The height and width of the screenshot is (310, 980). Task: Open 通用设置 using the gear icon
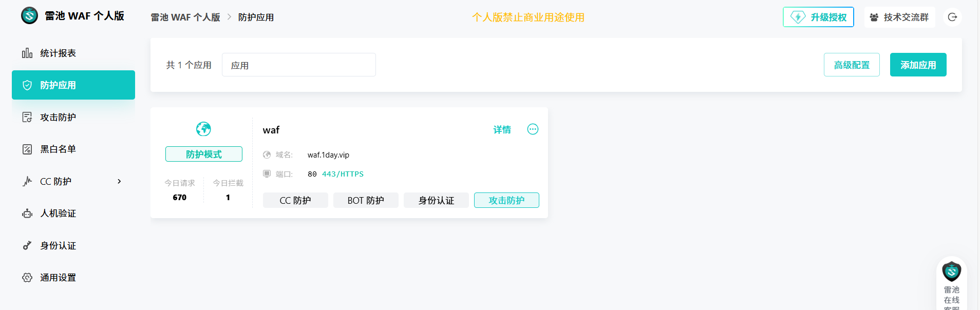click(27, 277)
